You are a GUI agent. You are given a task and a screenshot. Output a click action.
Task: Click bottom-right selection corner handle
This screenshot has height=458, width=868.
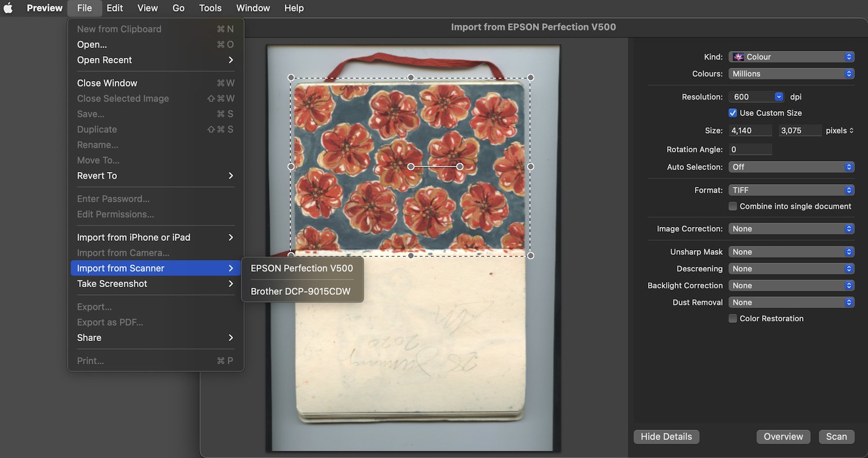(531, 255)
